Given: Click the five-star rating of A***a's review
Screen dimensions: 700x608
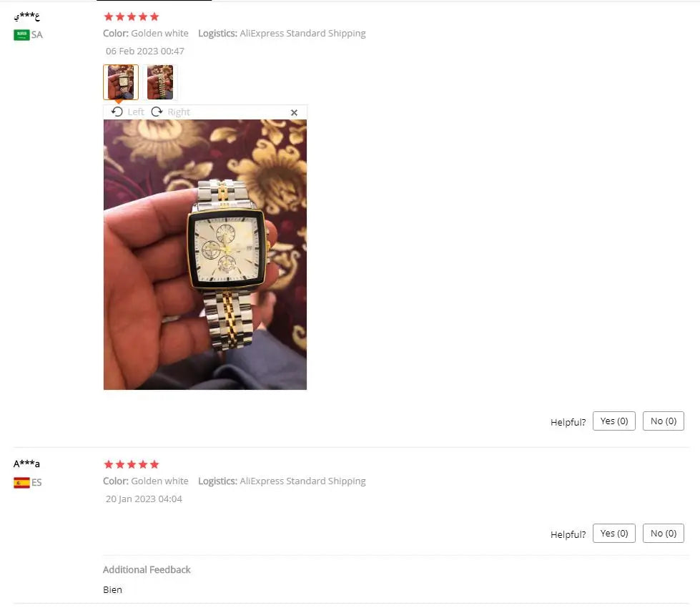Looking at the screenshot, I should pyautogui.click(x=132, y=464).
